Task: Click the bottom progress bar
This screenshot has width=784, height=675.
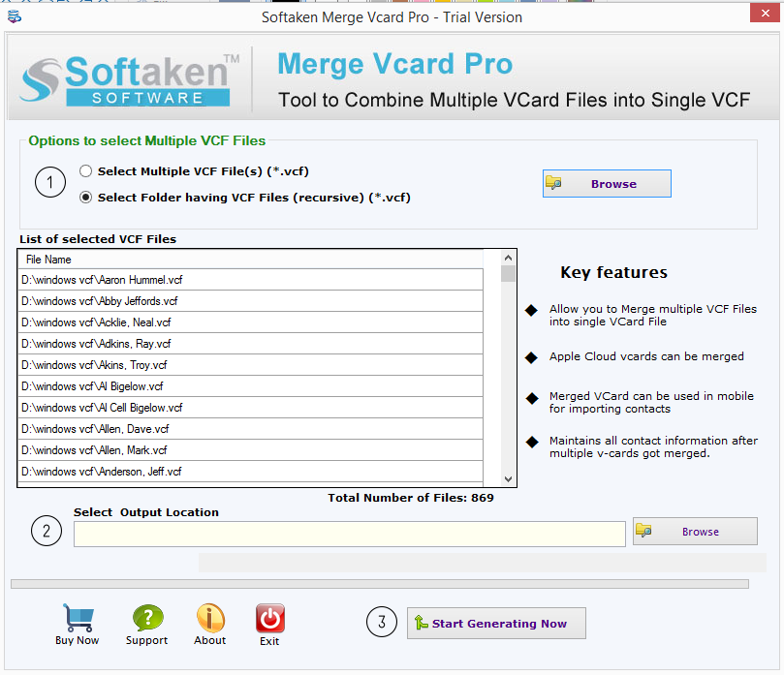Action: coord(380,584)
